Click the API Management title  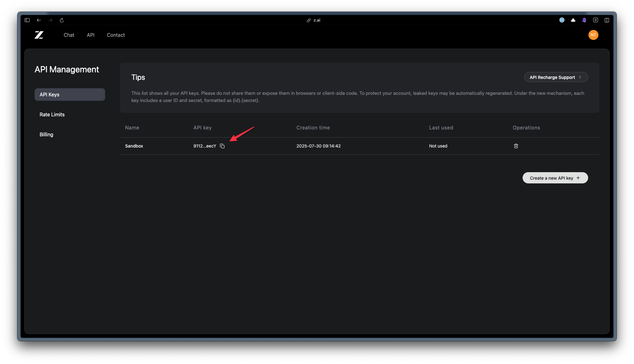67,69
